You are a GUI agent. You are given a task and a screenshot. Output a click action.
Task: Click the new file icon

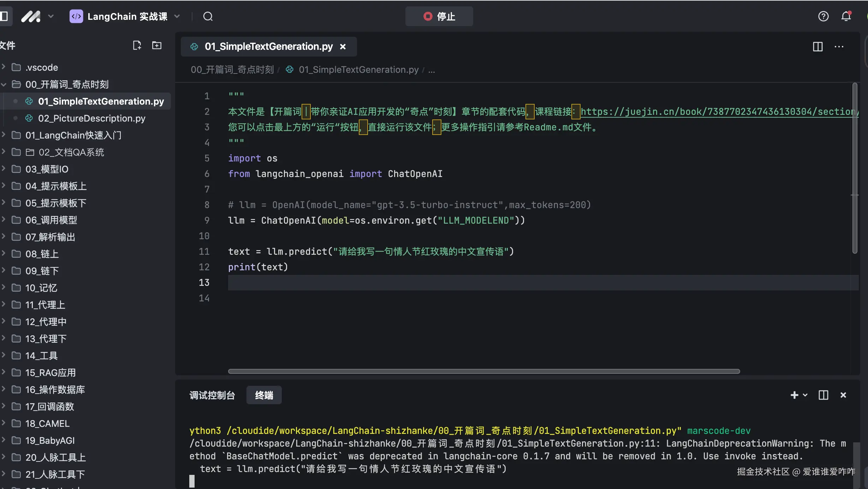click(x=137, y=45)
